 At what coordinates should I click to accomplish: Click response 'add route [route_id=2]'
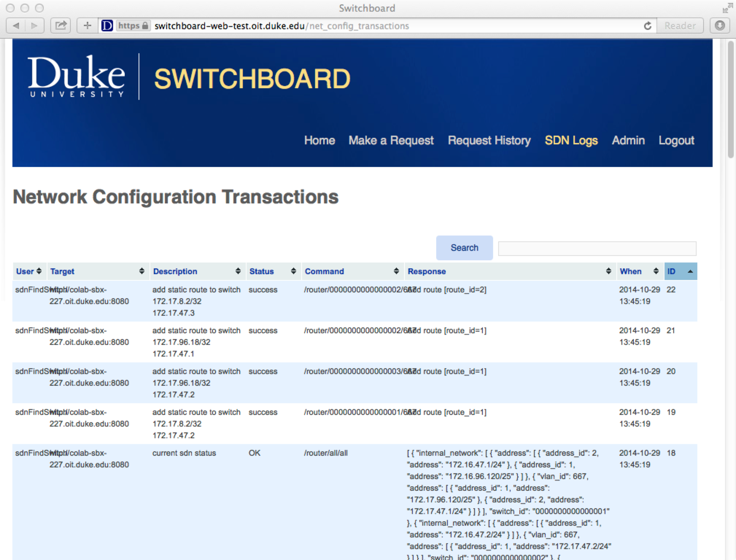click(447, 290)
